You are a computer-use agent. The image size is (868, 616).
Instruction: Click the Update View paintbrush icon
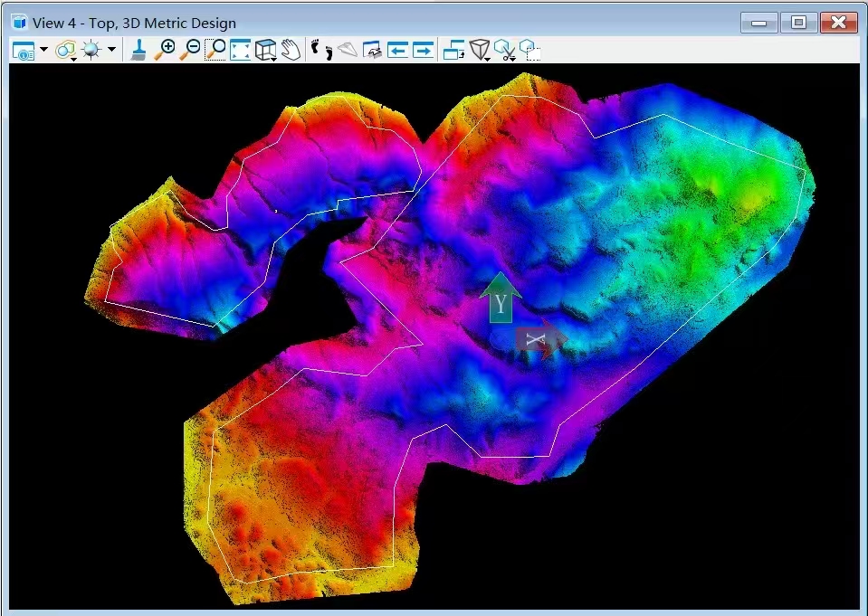coord(138,50)
